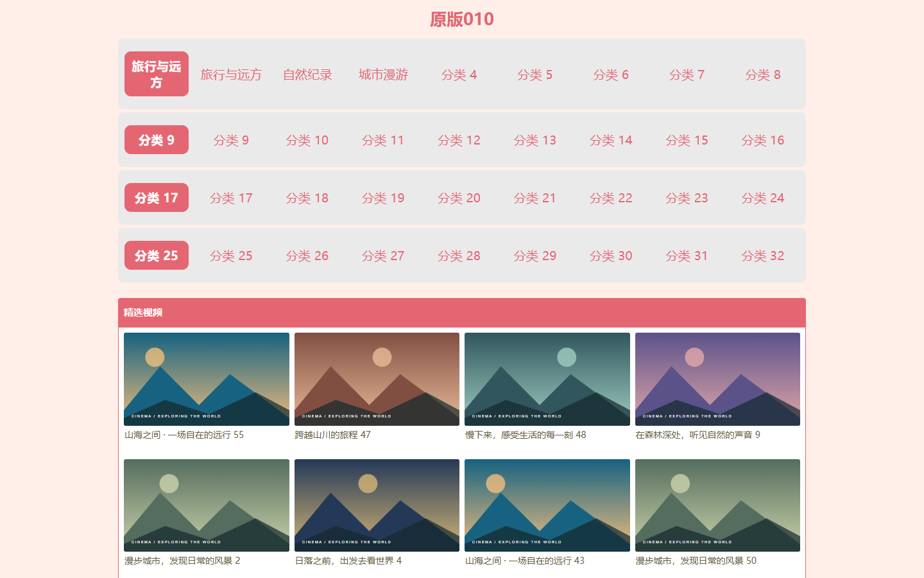Select the 分类 6 category link
The width and height of the screenshot is (924, 578).
tap(611, 74)
